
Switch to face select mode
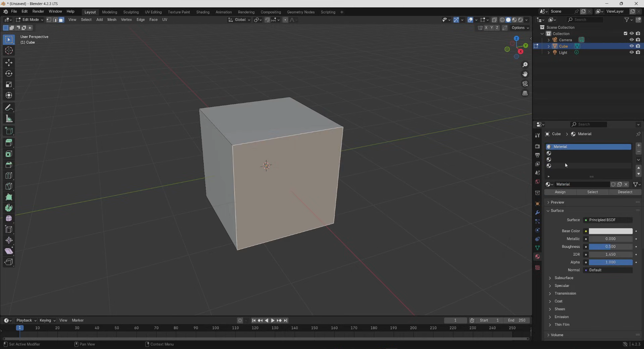tap(61, 20)
